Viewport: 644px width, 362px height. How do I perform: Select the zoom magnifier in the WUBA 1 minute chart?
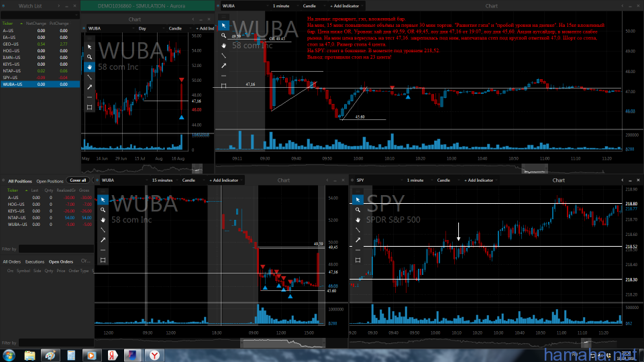coord(223,36)
